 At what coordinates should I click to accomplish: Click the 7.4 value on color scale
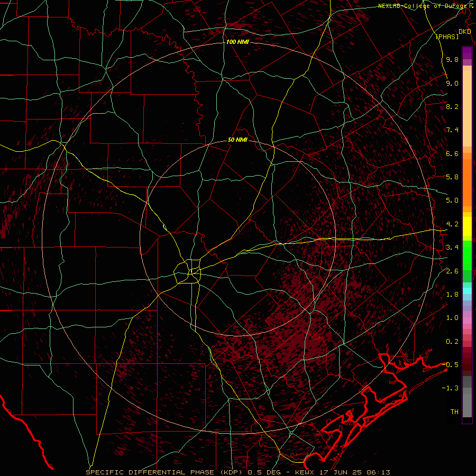[x=452, y=130]
